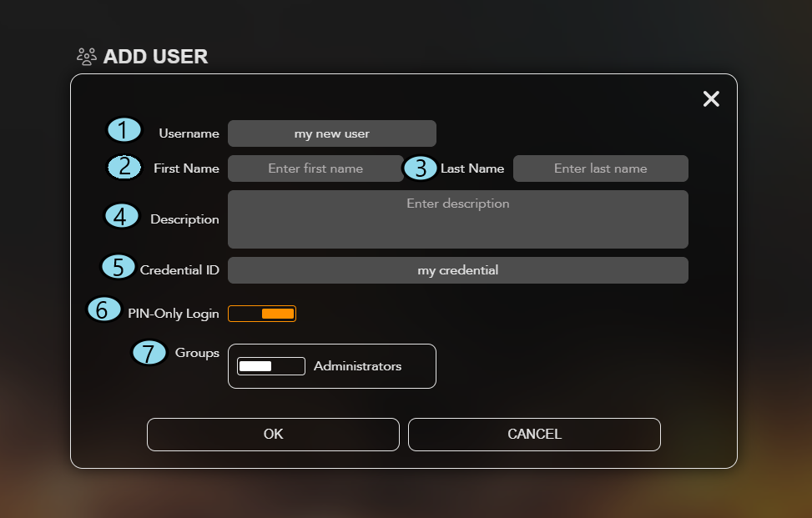The image size is (812, 518).
Task: Click callout number 5 beside Credential ID
Action: pos(119,267)
